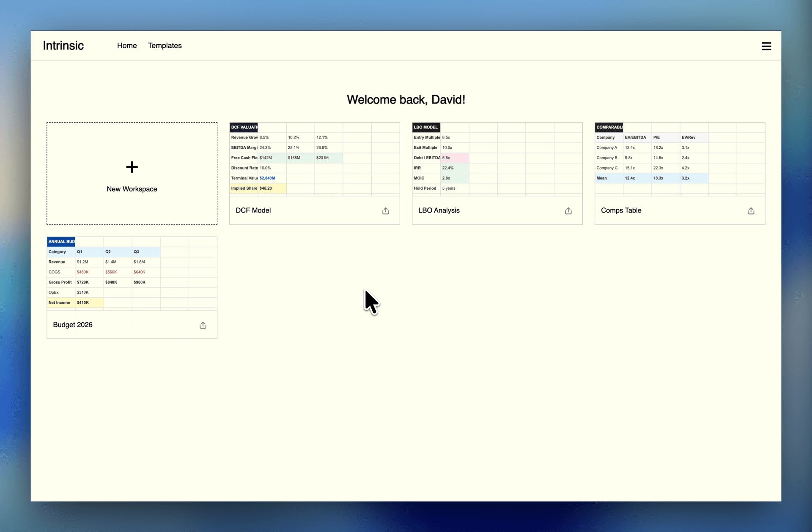Select the highlighted Implied Share cell in DCF preview
This screenshot has width=812, height=532.
coord(272,188)
